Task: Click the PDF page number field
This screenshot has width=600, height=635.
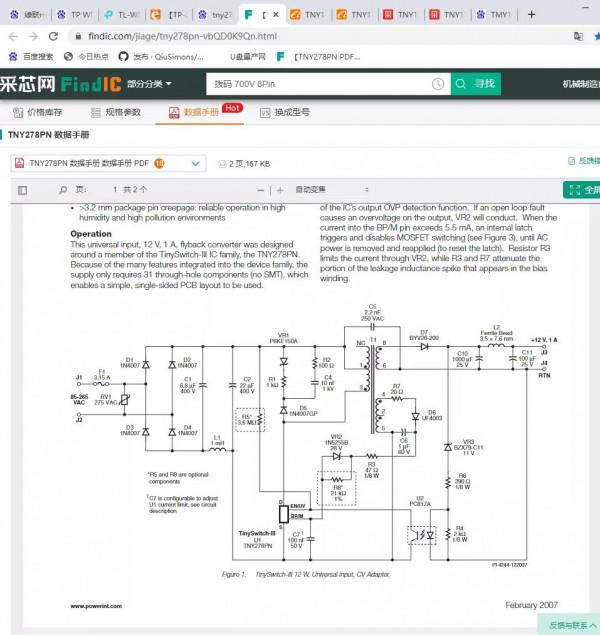Action: click(x=115, y=190)
